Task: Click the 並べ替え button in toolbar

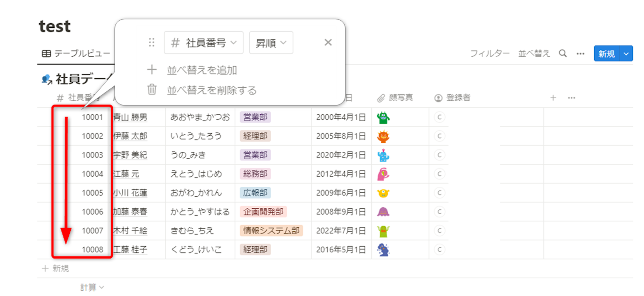Action: [534, 54]
